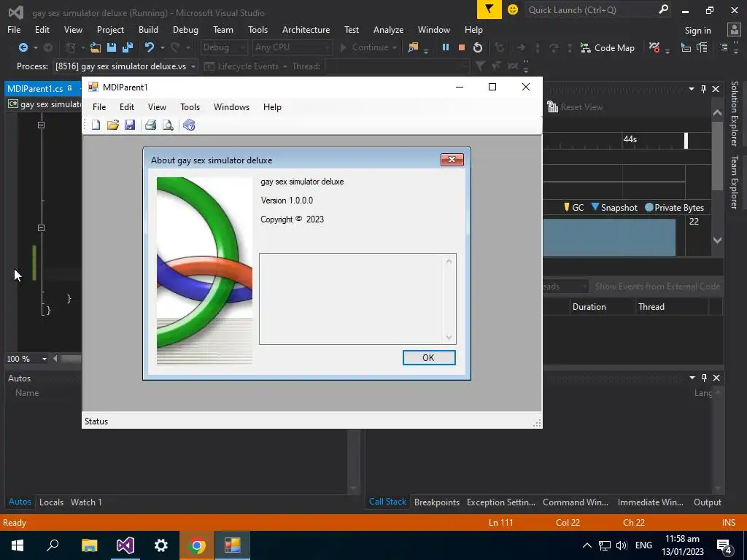Open Windows Start menu
Image resolution: width=747 pixels, height=560 pixels.
18,545
